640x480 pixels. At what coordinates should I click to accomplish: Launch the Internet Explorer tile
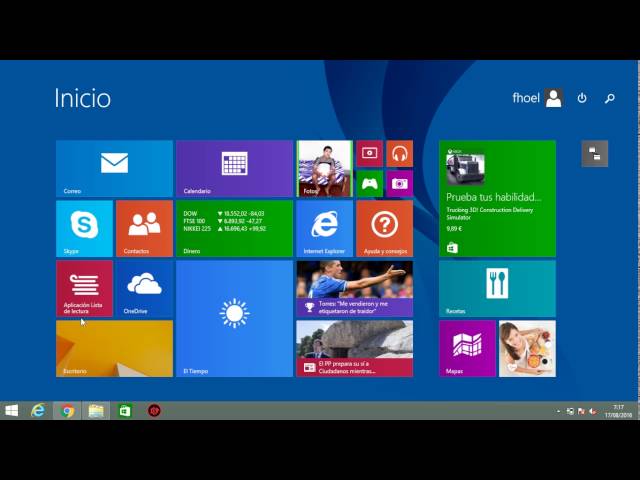coord(324,229)
